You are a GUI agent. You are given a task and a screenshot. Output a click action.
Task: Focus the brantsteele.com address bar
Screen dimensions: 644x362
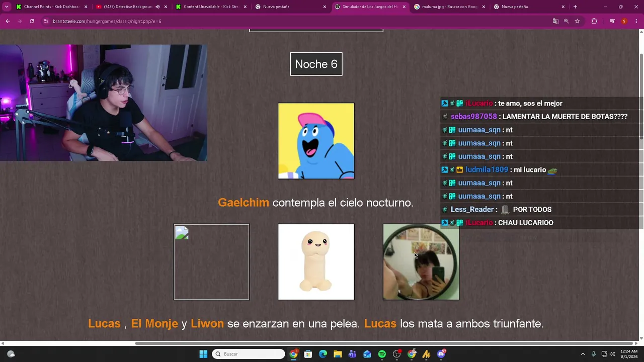pos(297,21)
